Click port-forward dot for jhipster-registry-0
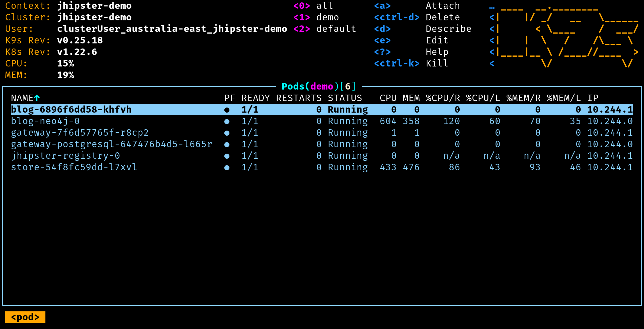 (227, 156)
